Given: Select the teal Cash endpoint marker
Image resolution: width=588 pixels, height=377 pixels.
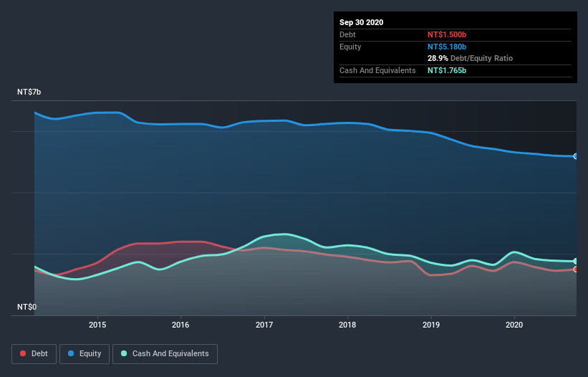Looking at the screenshot, I should pyautogui.click(x=576, y=261).
